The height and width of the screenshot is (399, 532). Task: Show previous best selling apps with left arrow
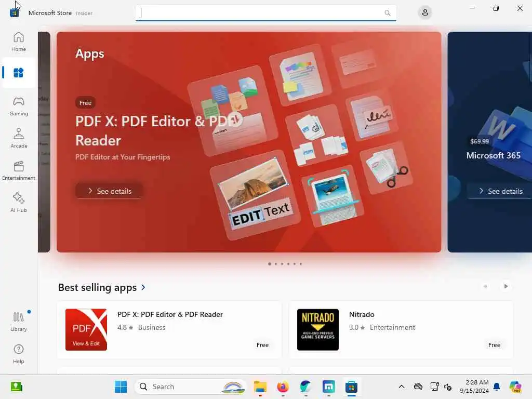[485, 286]
